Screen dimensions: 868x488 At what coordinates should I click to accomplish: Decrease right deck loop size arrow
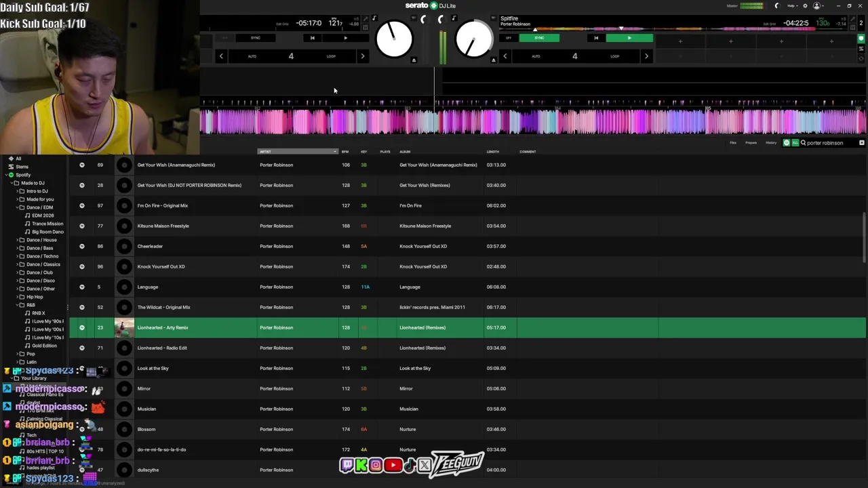505,56
